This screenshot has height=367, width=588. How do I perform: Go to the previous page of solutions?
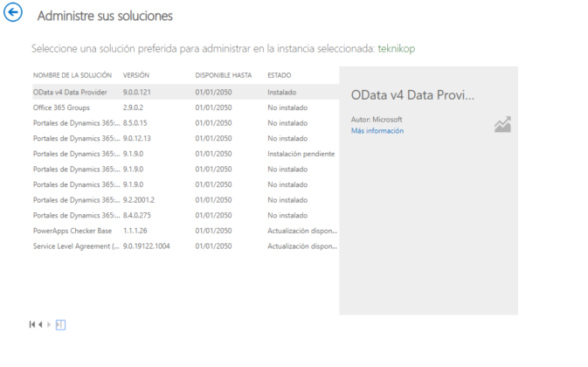(40, 325)
